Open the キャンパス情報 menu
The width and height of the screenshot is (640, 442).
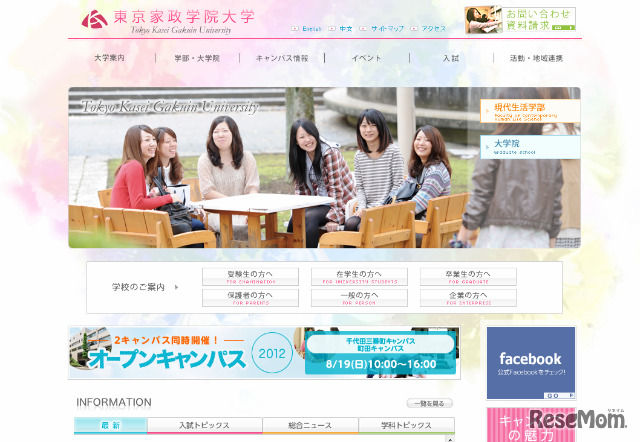pyautogui.click(x=282, y=58)
